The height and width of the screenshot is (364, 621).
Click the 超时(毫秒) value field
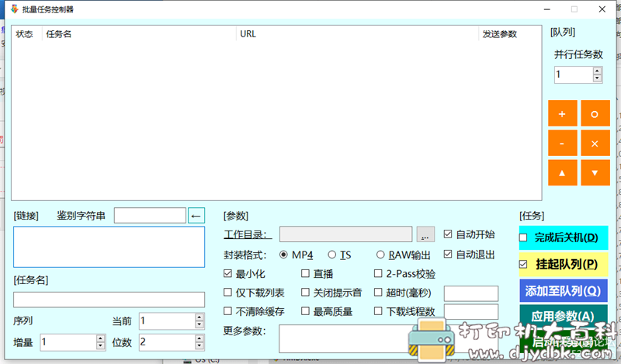(471, 293)
